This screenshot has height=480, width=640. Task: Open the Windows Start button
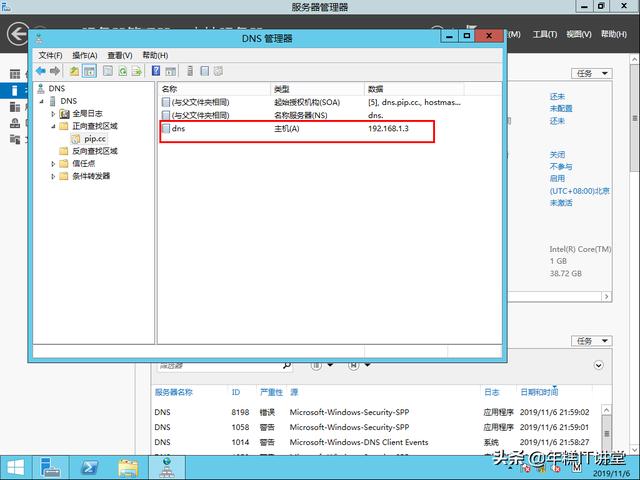[16, 468]
